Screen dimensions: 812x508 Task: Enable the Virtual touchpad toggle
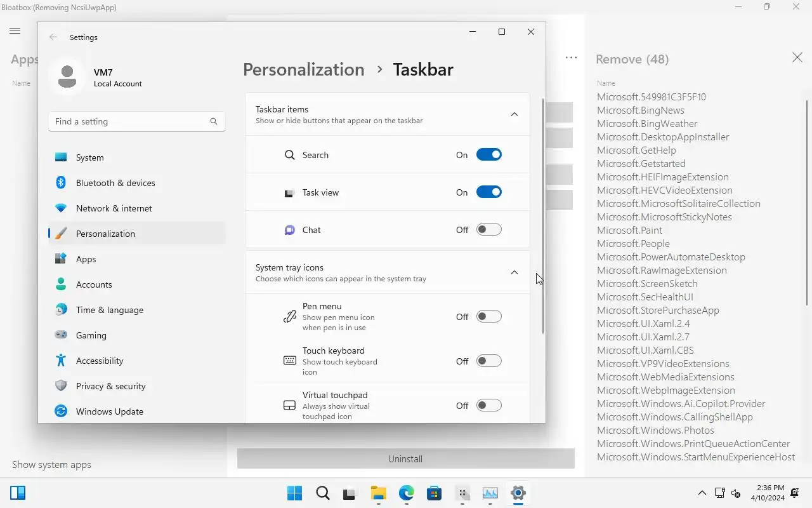489,405
